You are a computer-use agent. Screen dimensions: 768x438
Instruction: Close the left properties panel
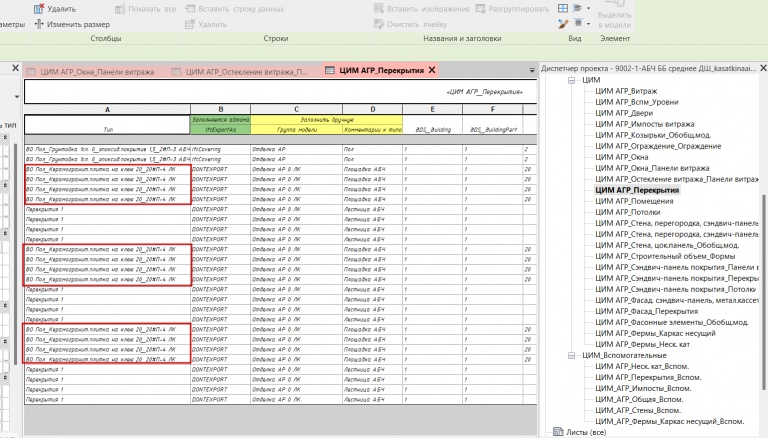[15, 68]
